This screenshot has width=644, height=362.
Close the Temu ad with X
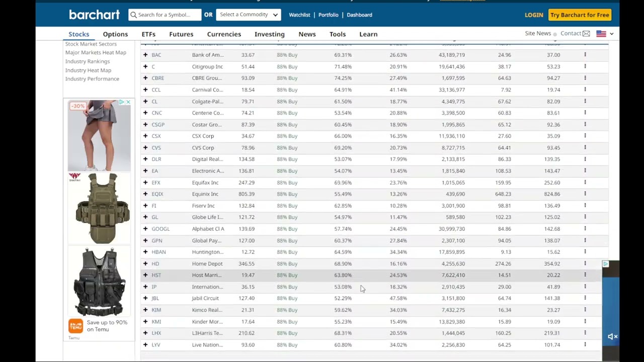[128, 102]
